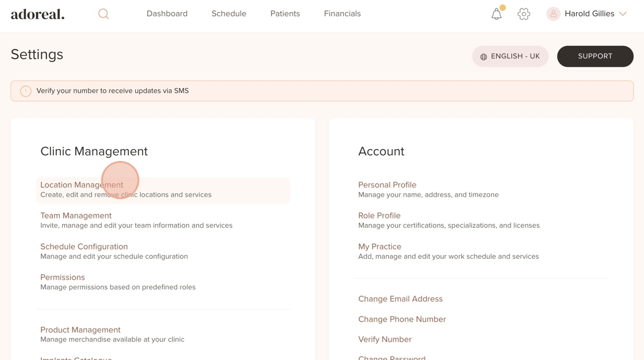Screen dimensions: 644x360
Task: Click the search magnifier icon
Action: [103, 14]
